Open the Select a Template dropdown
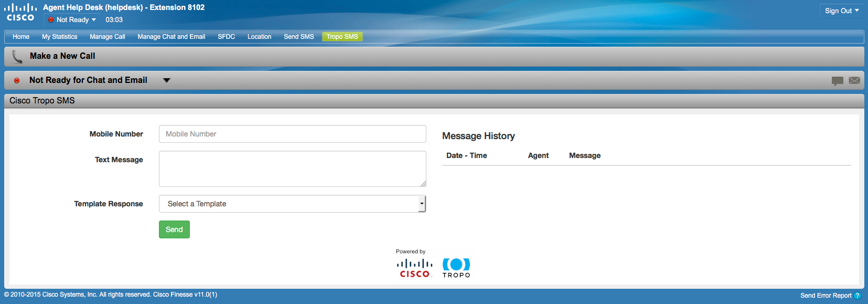The image size is (868, 304). pos(293,204)
